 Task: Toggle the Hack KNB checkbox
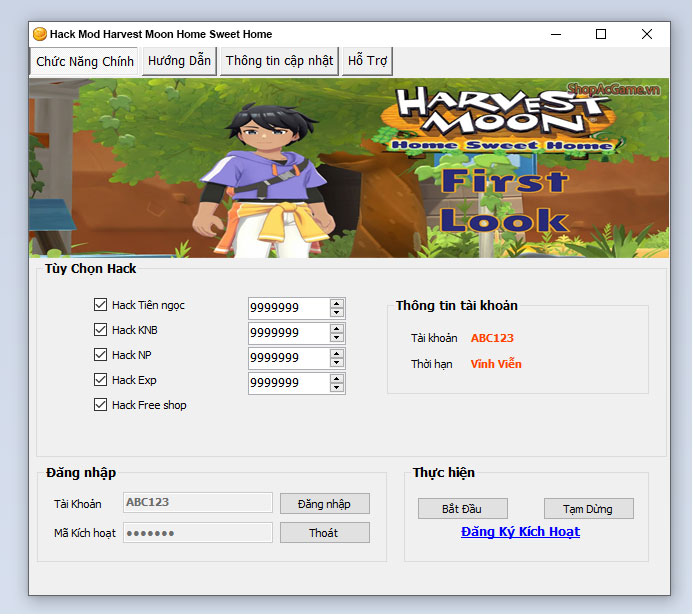(x=100, y=330)
